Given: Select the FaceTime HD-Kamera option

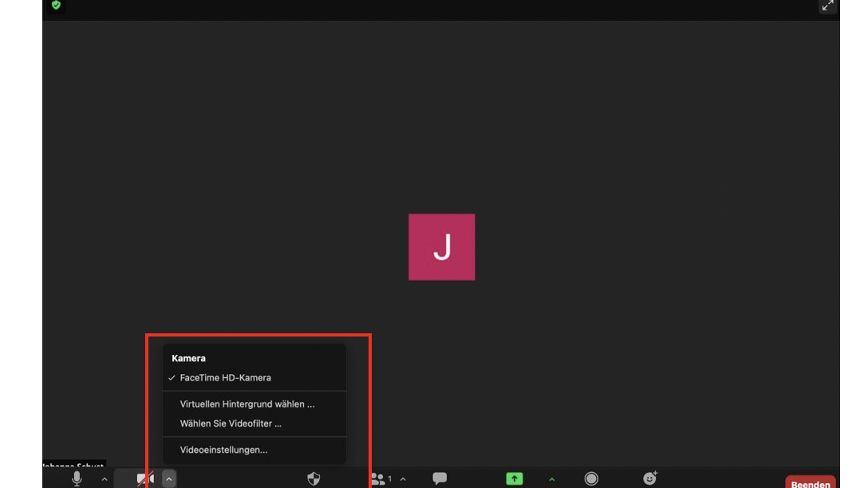Looking at the screenshot, I should tap(225, 378).
